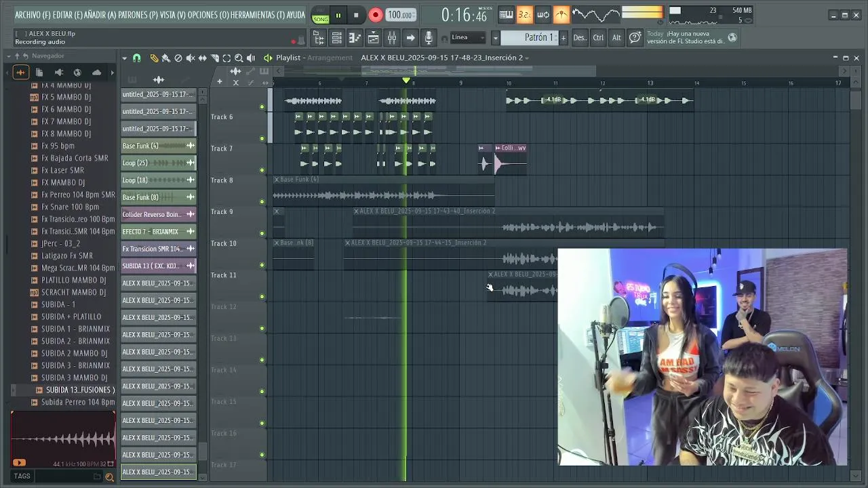This screenshot has height=488, width=868.
Task: Open the Mixer window icon
Action: tap(391, 38)
